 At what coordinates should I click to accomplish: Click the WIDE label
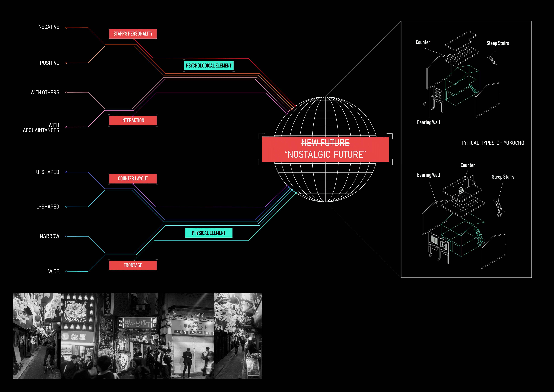(x=54, y=271)
